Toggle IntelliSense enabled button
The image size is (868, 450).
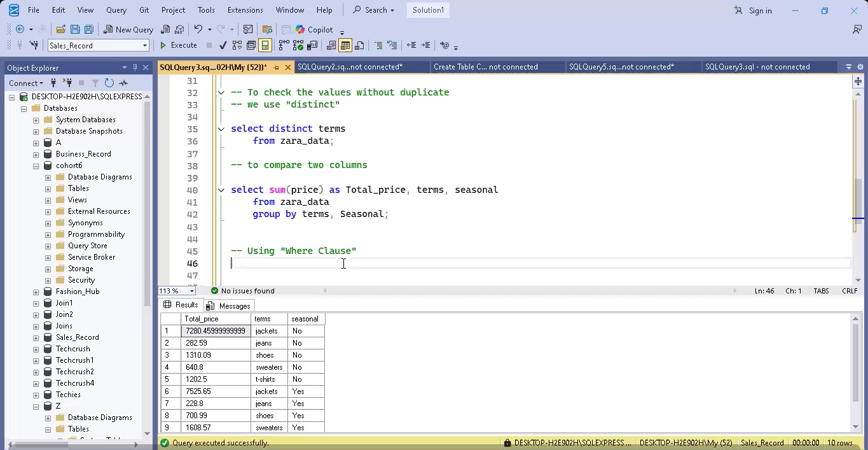pos(265,45)
